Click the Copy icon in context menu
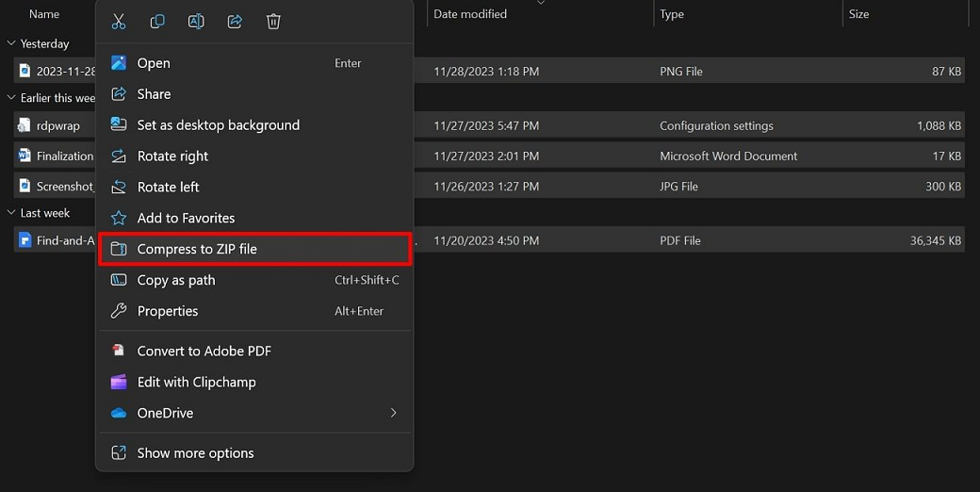The width and height of the screenshot is (980, 492). pyautogui.click(x=157, y=22)
